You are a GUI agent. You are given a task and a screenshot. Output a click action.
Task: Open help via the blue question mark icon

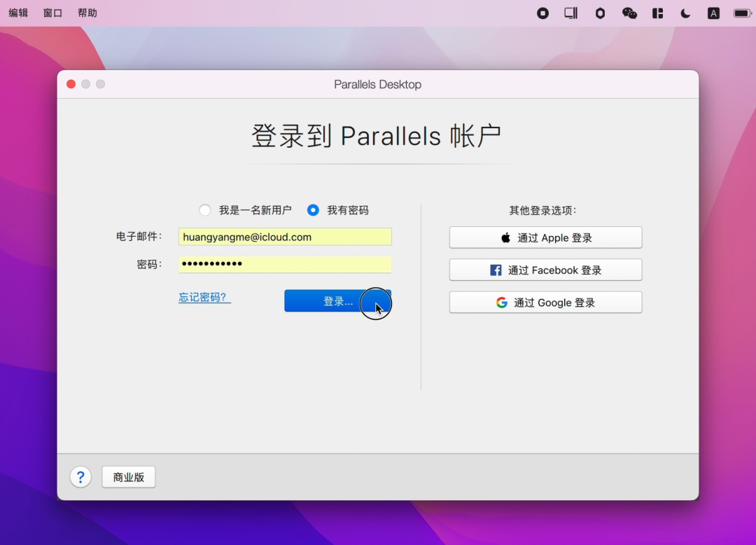(80, 476)
